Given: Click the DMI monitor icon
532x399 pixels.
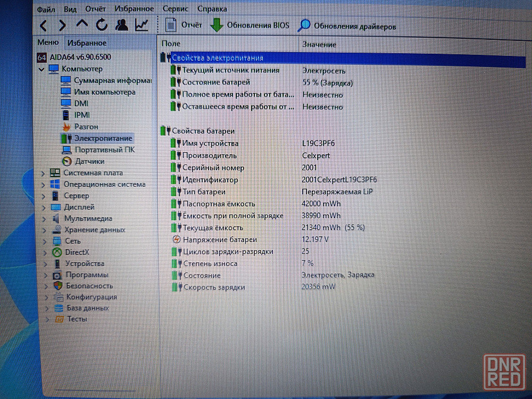Looking at the screenshot, I should 66,103.
